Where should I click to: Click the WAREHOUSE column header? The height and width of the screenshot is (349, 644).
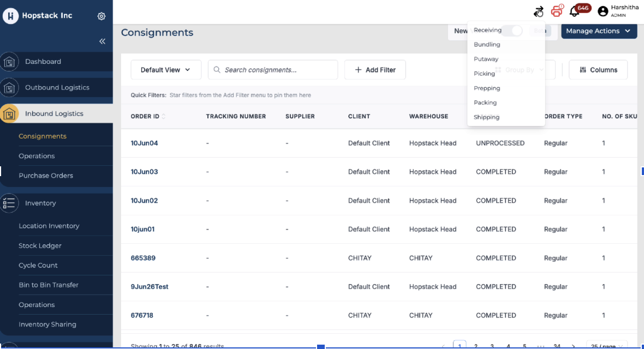click(428, 117)
